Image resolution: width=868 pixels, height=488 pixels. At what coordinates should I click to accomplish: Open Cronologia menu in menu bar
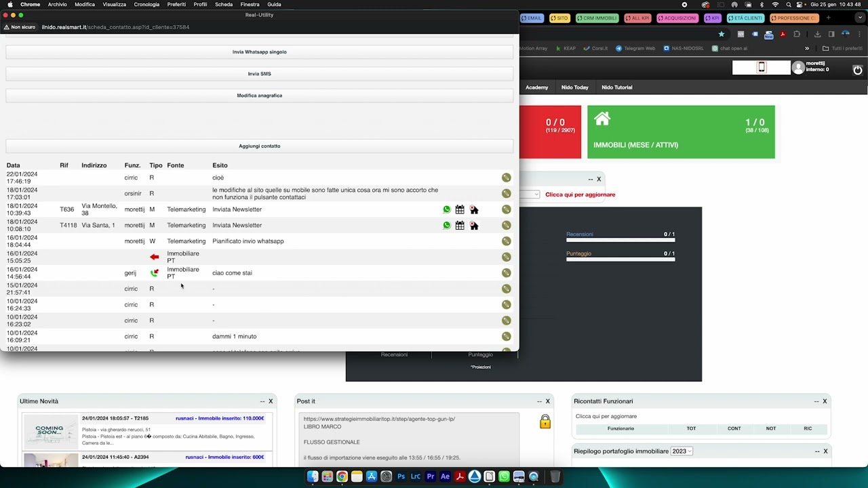(x=146, y=5)
